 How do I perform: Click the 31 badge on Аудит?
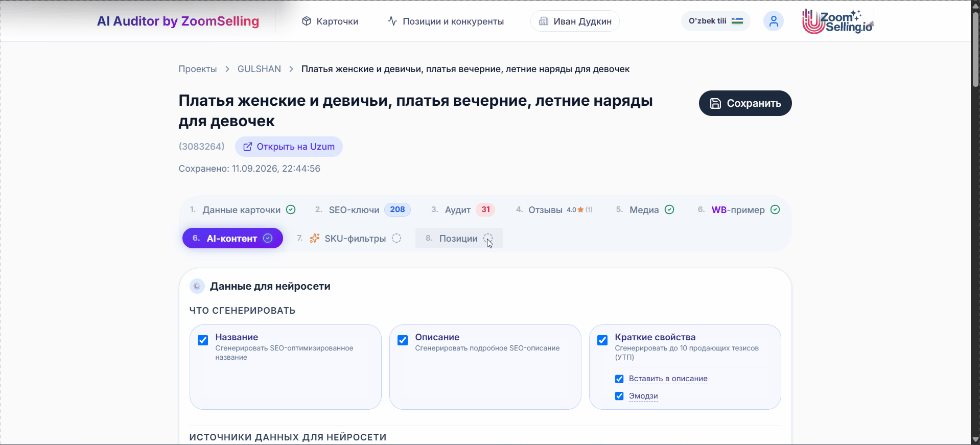[485, 209]
